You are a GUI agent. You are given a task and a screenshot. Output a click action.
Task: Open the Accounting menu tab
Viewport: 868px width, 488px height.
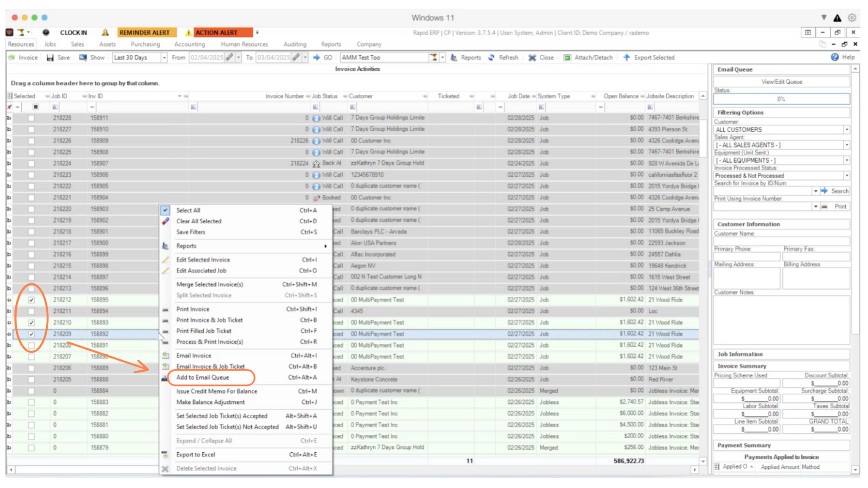click(x=189, y=44)
